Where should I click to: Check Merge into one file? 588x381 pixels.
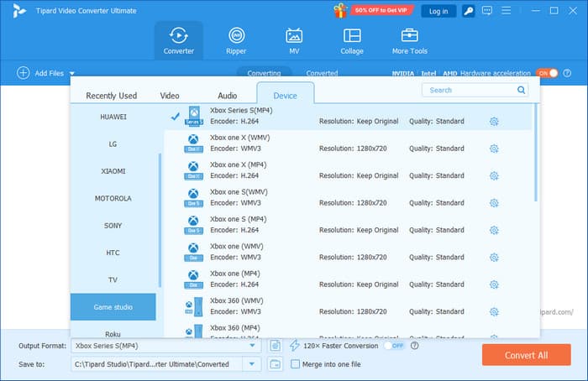point(296,363)
